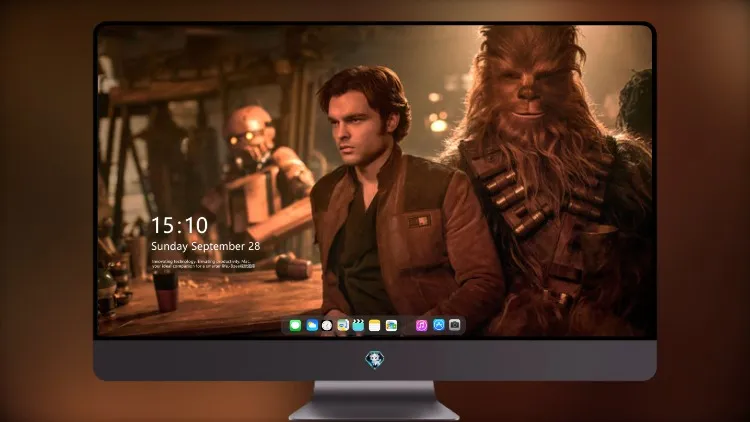Open the Weather app in the dock

click(311, 326)
